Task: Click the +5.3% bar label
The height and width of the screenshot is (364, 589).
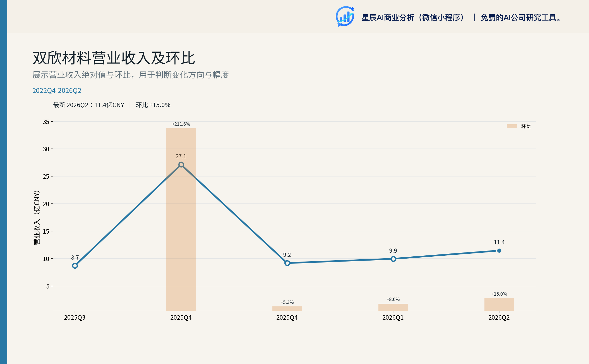Action: pos(287,302)
